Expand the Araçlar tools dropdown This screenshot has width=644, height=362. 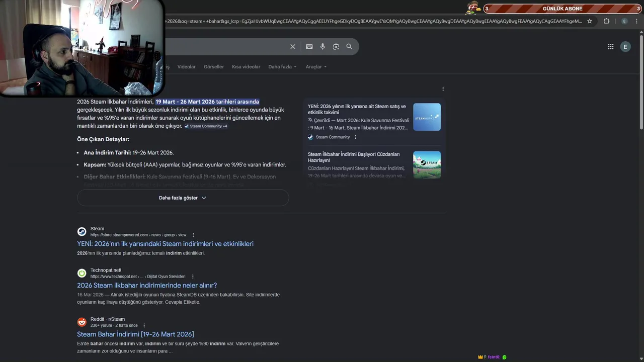click(316, 67)
